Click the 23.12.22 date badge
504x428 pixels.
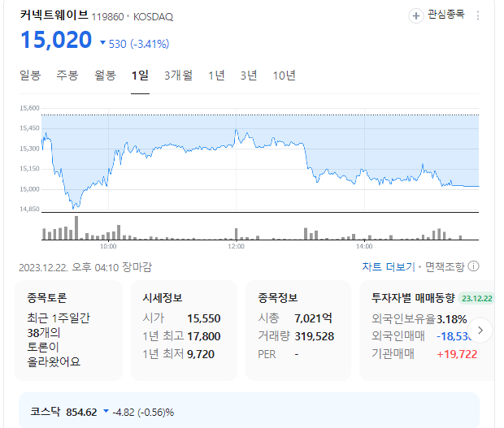tap(477, 298)
